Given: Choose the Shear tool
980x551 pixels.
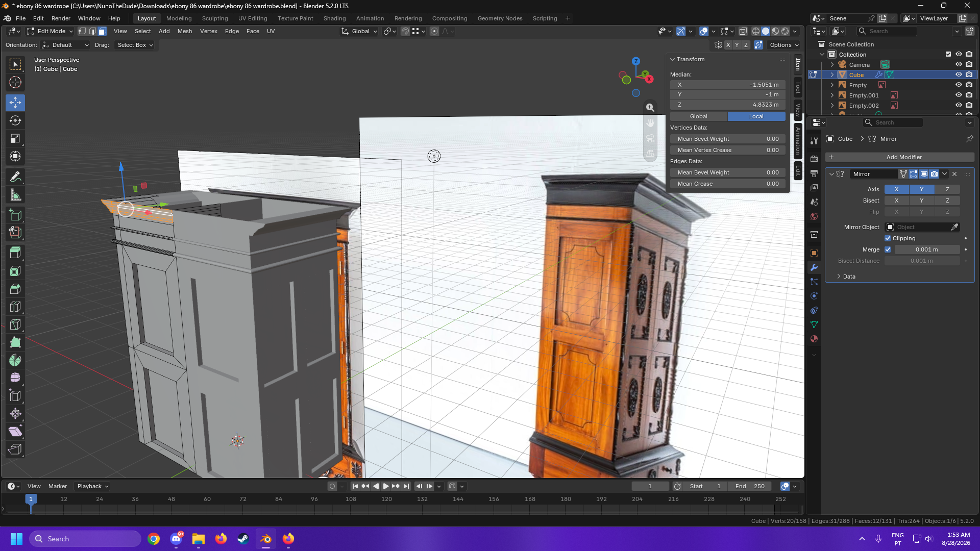Looking at the screenshot, I should point(15,432).
